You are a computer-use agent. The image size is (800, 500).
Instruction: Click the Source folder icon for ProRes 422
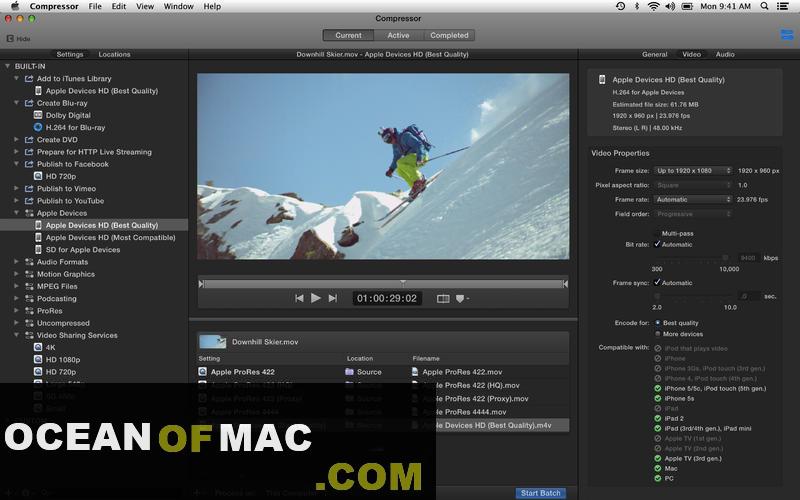[x=349, y=372]
